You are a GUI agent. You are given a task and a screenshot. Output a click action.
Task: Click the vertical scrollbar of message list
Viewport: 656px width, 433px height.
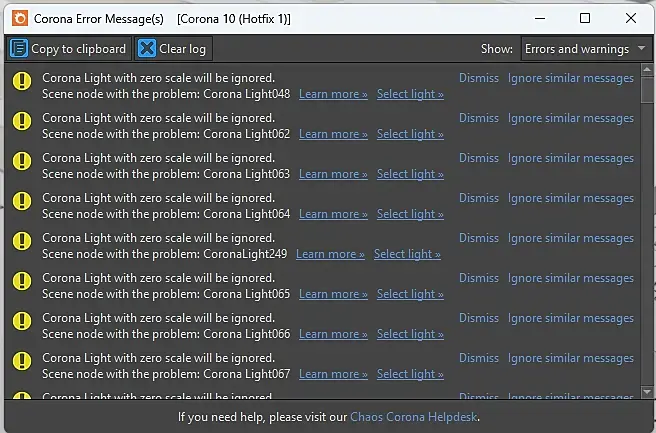pyautogui.click(x=647, y=230)
